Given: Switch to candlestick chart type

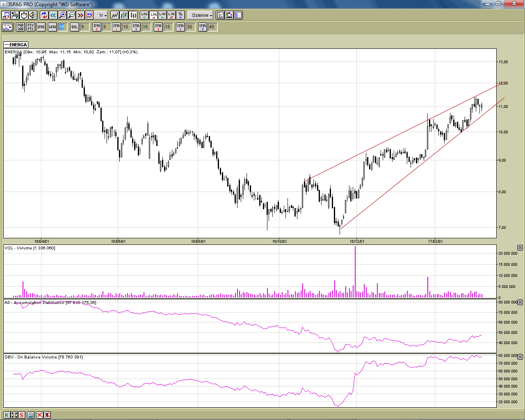Looking at the screenshot, I should pos(133,15).
